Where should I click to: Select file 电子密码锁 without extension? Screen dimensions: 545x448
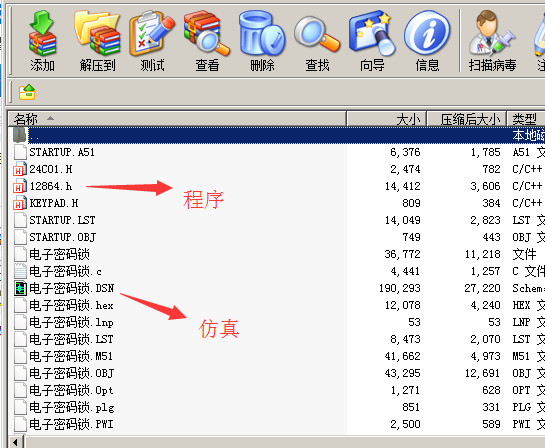(x=59, y=254)
